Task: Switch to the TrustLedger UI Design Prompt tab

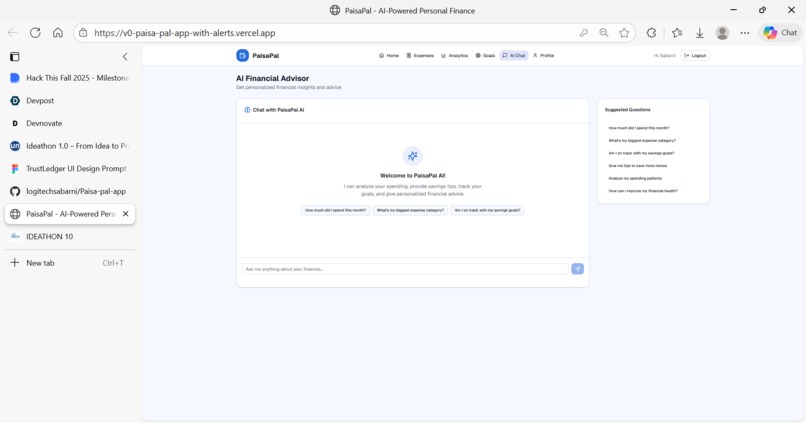Action: (x=70, y=169)
